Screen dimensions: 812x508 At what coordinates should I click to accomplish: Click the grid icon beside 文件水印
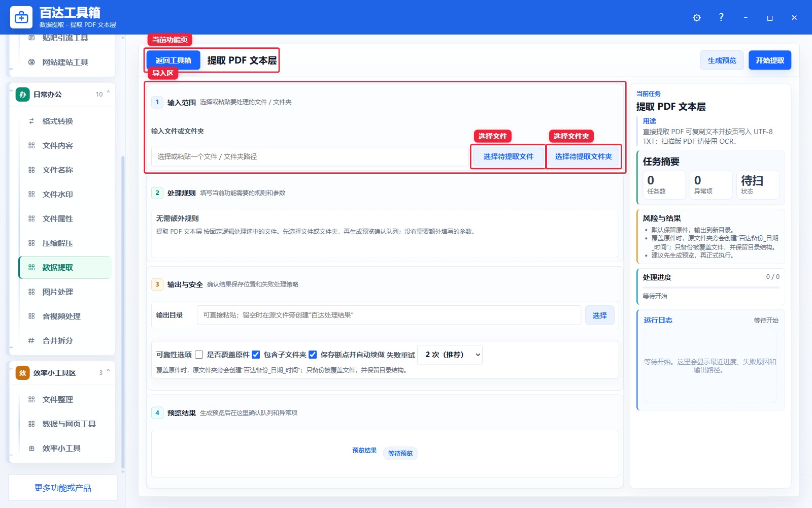31,194
